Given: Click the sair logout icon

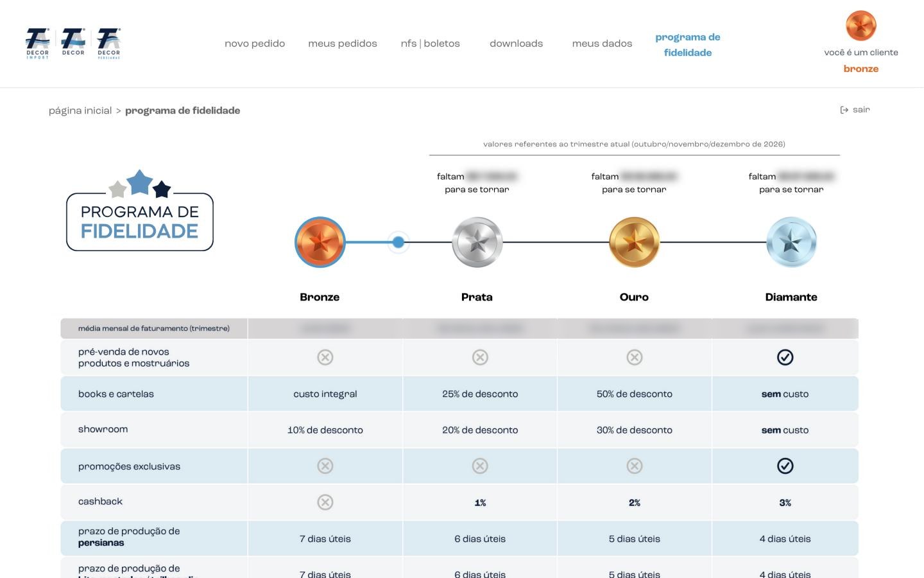Looking at the screenshot, I should coord(844,110).
